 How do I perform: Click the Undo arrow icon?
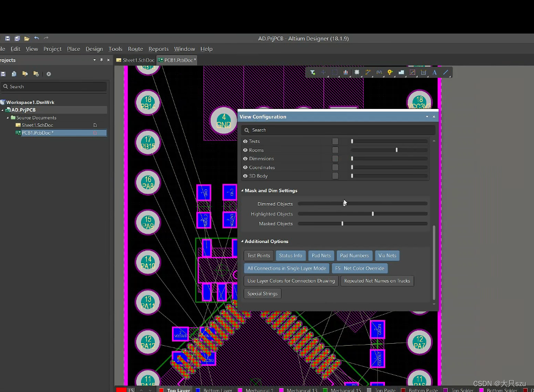tap(36, 38)
